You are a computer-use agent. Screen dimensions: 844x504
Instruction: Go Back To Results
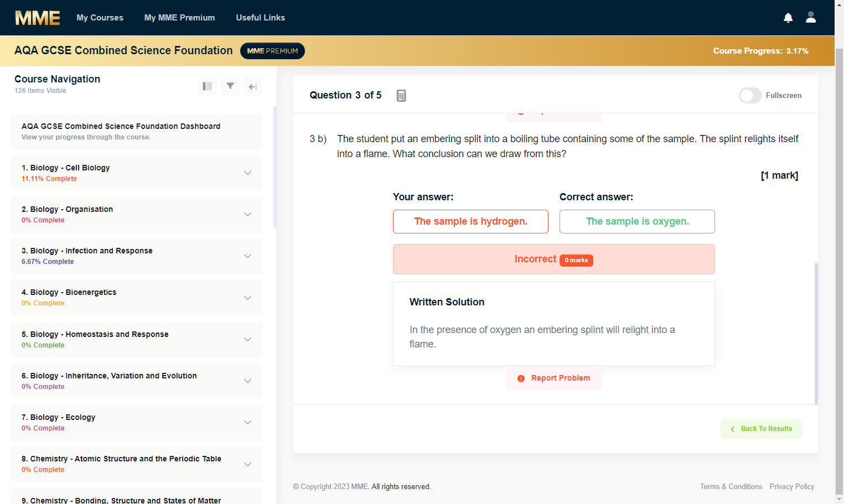pyautogui.click(x=761, y=429)
